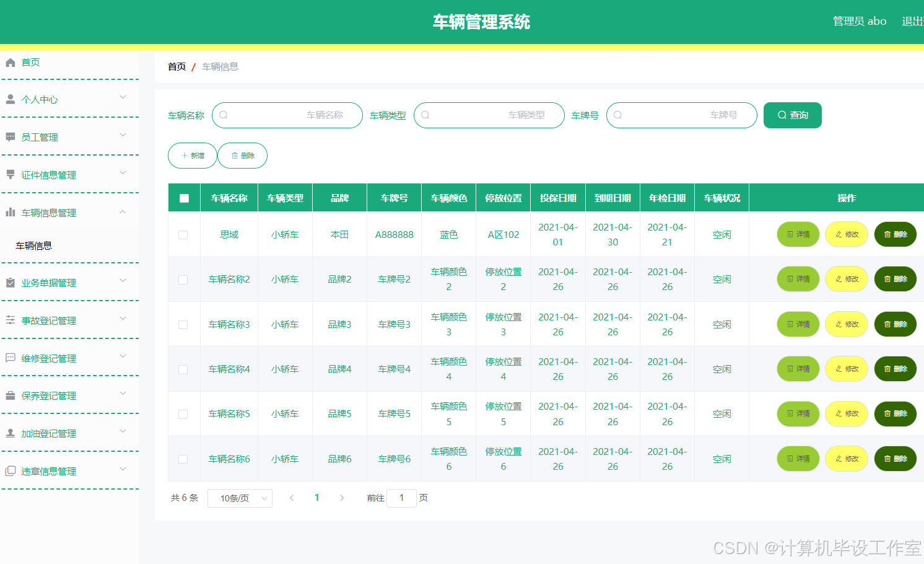
Task: Click the 车辆状况 column header
Action: click(x=722, y=198)
